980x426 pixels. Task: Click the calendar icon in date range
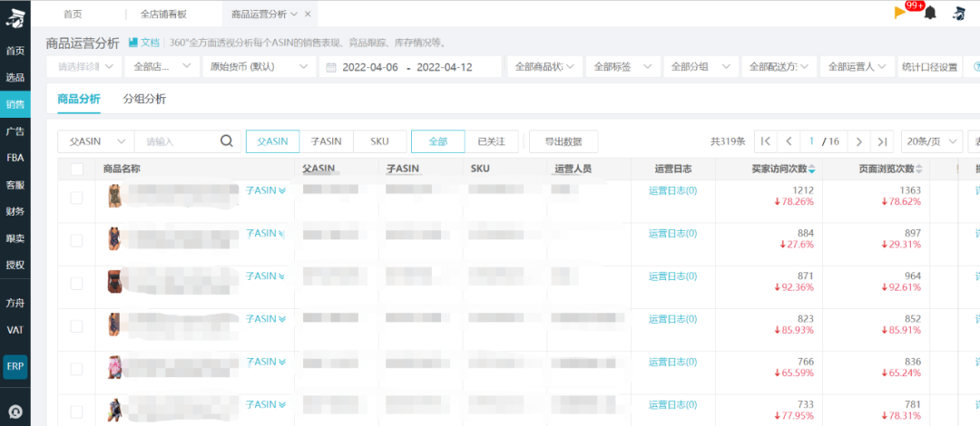[331, 67]
